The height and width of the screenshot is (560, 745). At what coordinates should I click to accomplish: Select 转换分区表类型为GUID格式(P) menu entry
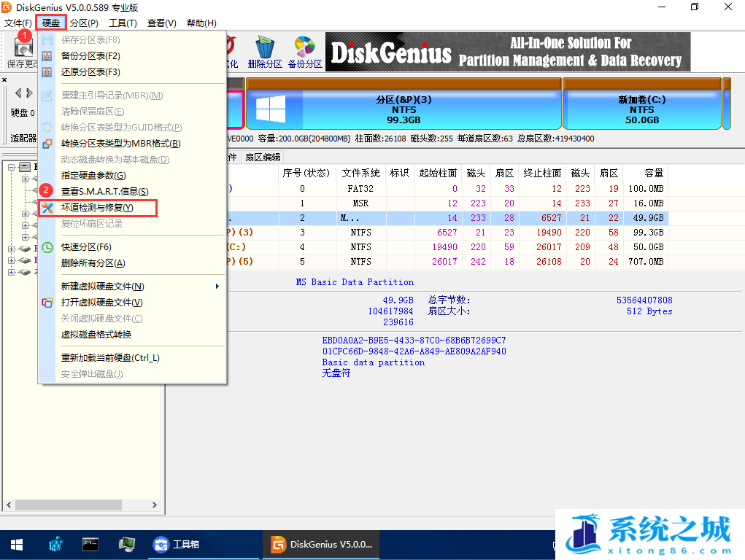[x=132, y=128]
